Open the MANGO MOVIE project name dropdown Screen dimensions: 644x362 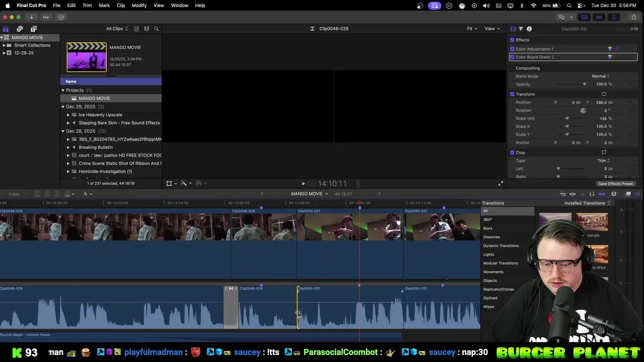pos(309,194)
